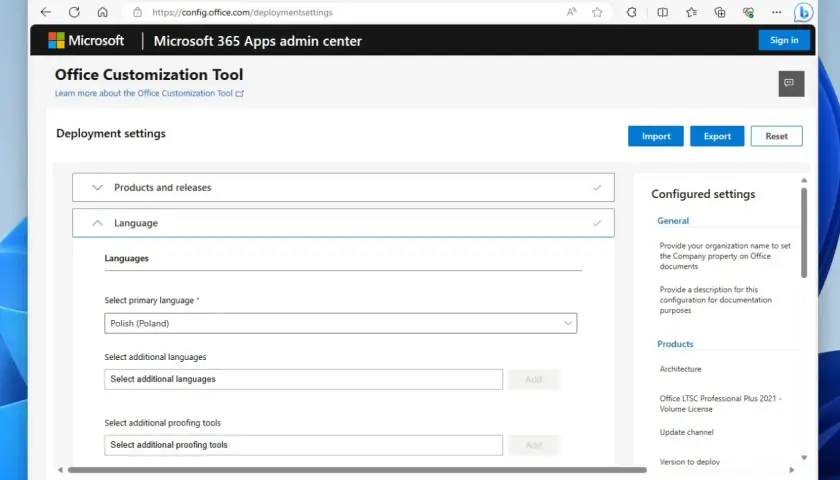This screenshot has width=840, height=480.
Task: Open the primary language dropdown
Action: (341, 323)
